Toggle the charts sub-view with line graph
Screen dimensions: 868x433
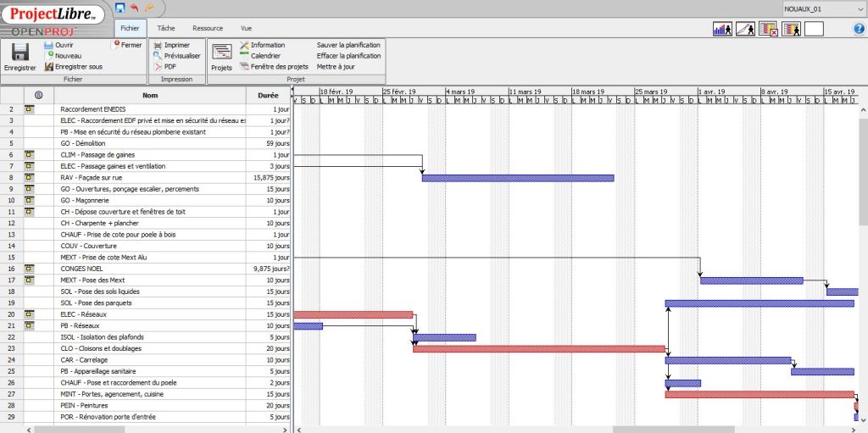pos(745,29)
